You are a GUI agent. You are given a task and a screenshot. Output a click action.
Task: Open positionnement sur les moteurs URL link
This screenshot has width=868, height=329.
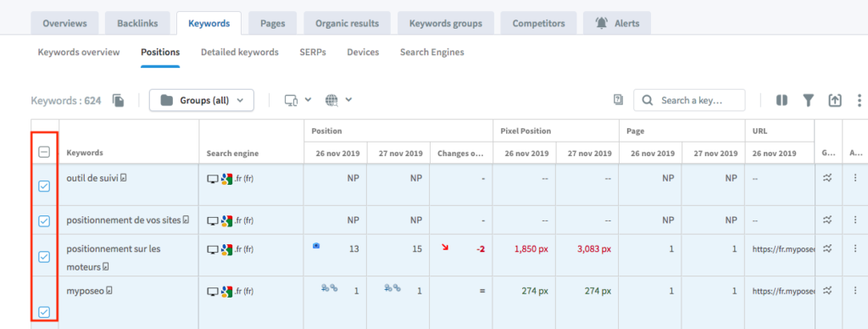click(782, 248)
